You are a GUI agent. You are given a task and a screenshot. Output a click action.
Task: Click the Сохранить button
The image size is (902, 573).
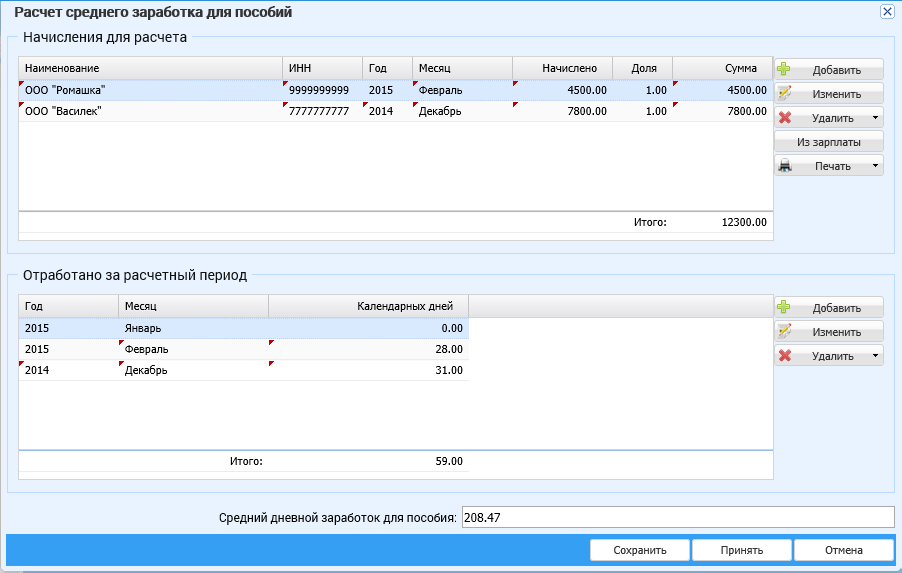(640, 550)
